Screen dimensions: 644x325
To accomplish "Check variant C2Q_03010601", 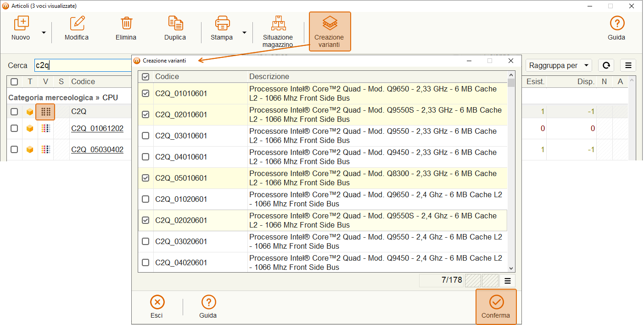I will click(146, 136).
